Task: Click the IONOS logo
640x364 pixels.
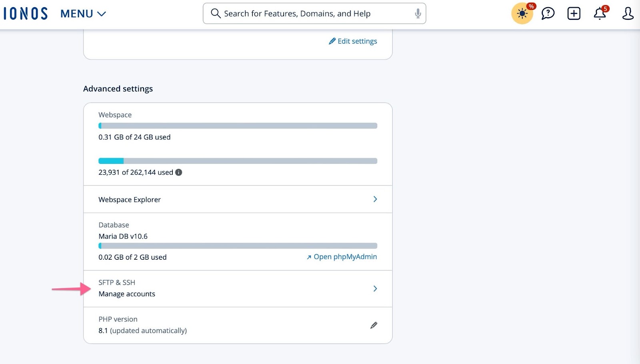Action: pyautogui.click(x=26, y=14)
